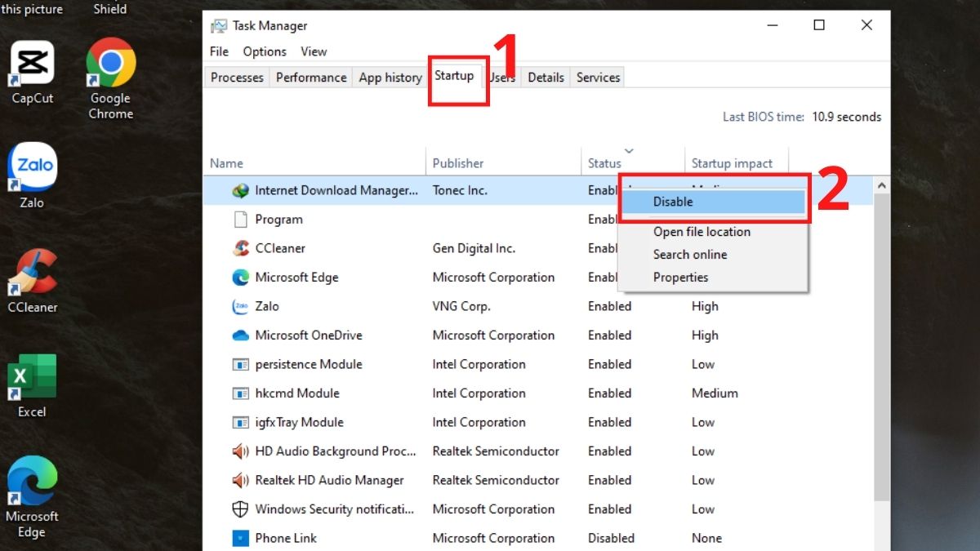This screenshot has height=551, width=980.
Task: Select the Realtek HD Audio Manager entry name
Action: [329, 480]
